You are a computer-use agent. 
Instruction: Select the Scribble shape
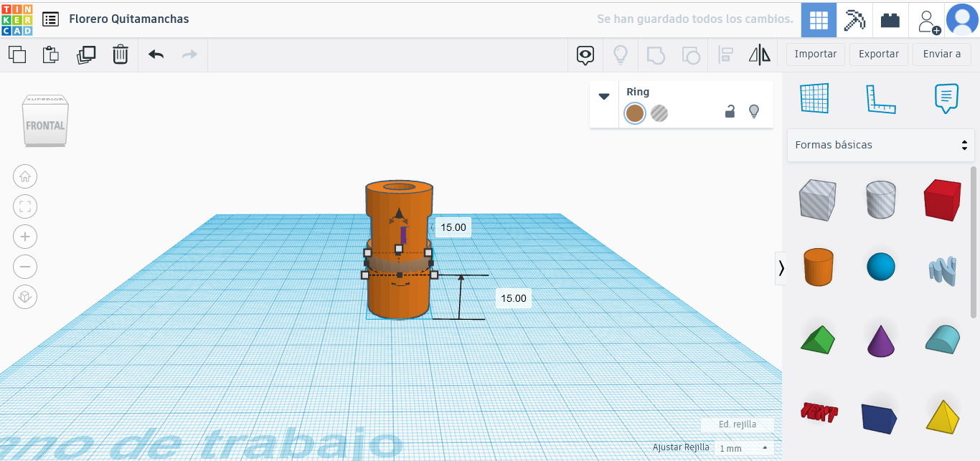942,270
